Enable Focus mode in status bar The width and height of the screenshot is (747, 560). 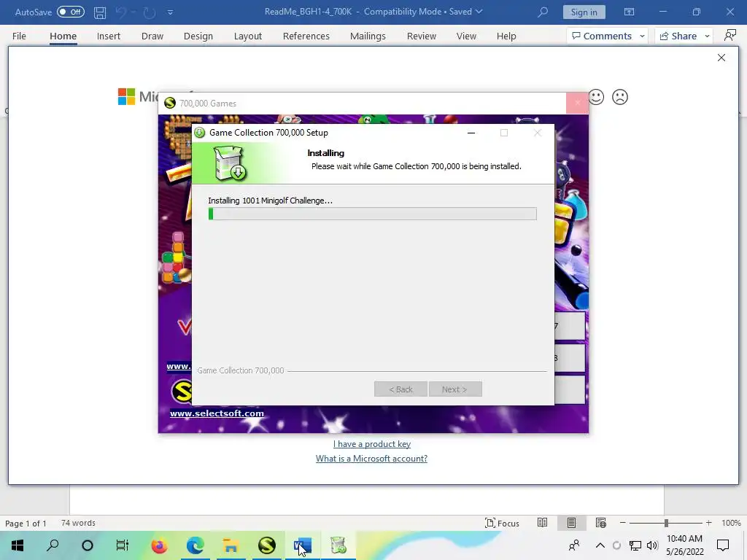click(x=502, y=523)
